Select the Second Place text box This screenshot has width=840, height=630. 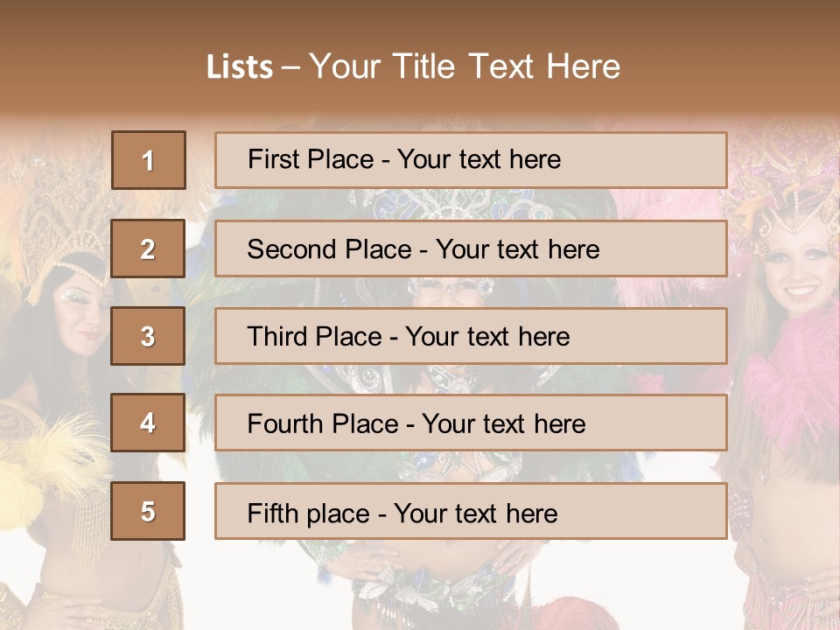tap(471, 248)
